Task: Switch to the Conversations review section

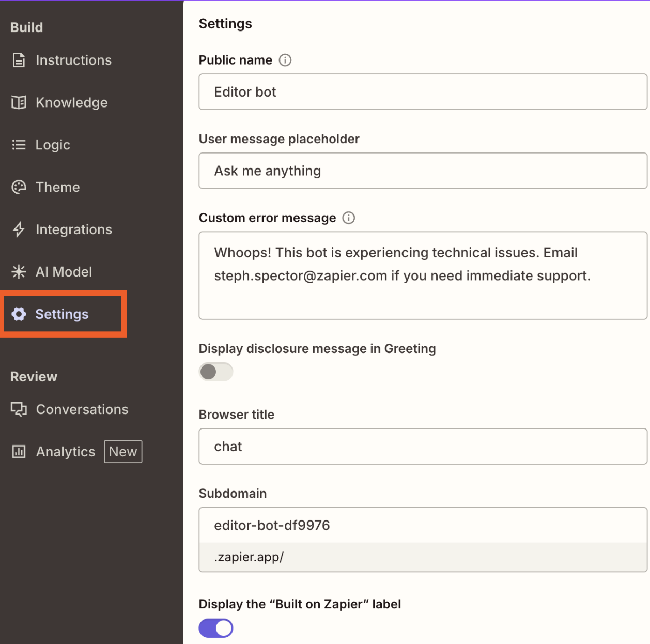Action: tap(82, 409)
